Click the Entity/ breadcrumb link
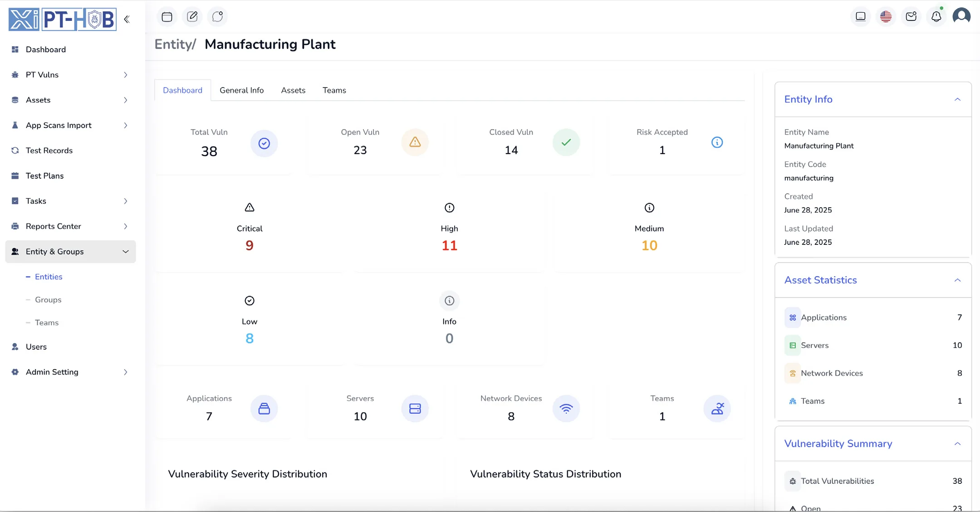 pyautogui.click(x=175, y=44)
